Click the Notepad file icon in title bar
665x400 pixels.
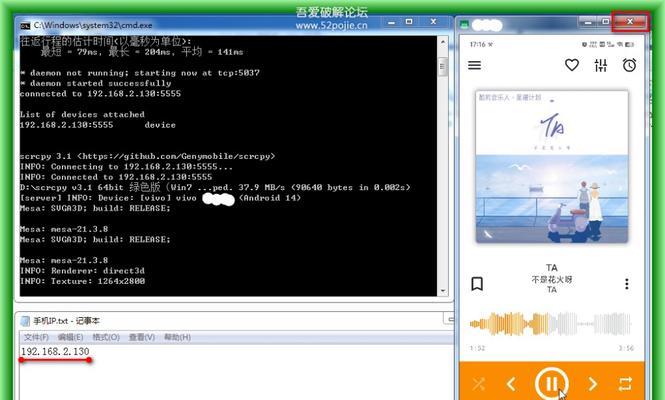25,321
